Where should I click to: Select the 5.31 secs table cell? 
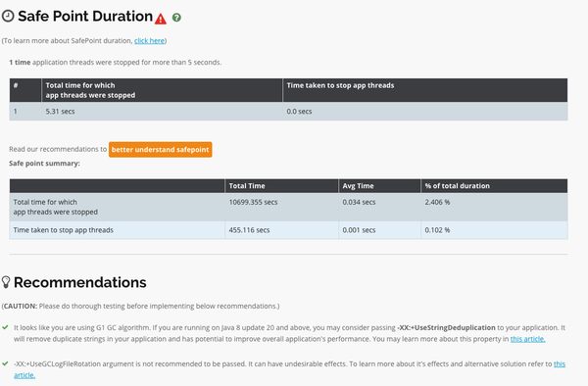162,112
